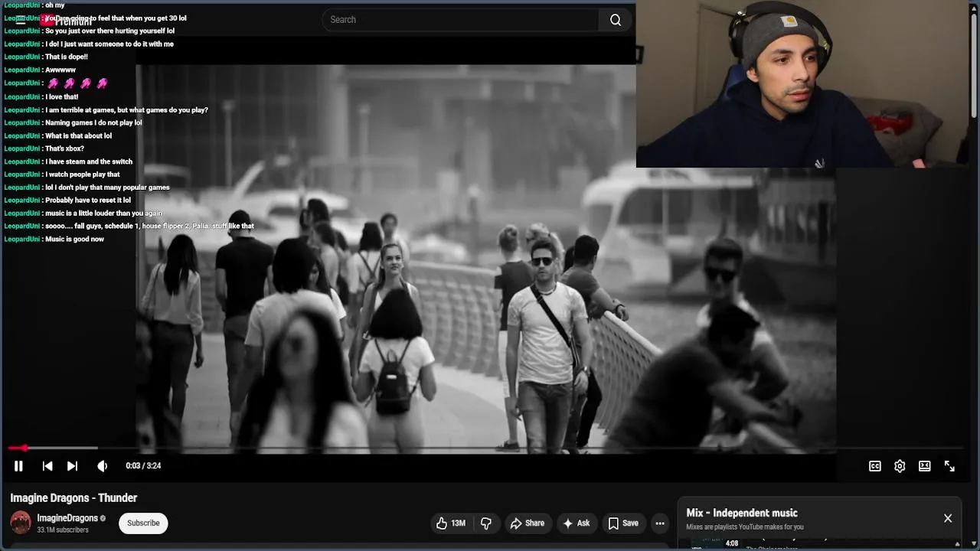The height and width of the screenshot is (551, 980).
Task: Click the webcam overlay of the streamer
Action: point(803,83)
